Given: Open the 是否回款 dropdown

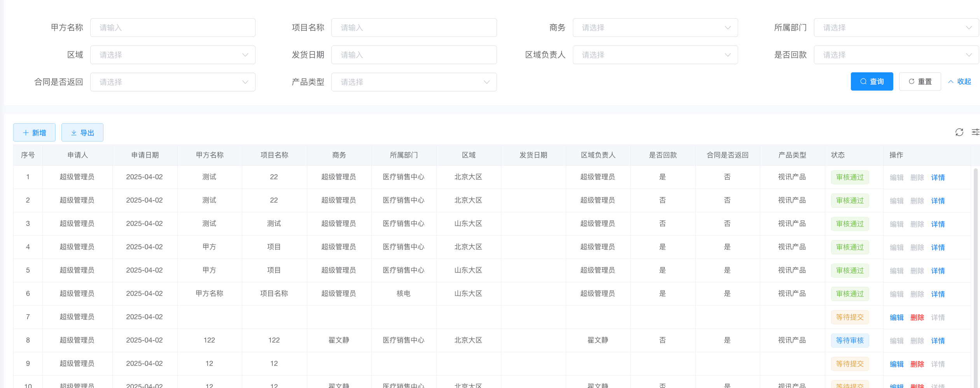Looking at the screenshot, I should click(x=896, y=55).
